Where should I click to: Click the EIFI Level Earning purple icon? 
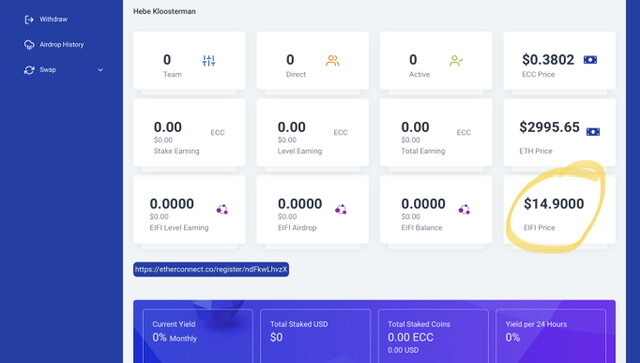coord(222,210)
